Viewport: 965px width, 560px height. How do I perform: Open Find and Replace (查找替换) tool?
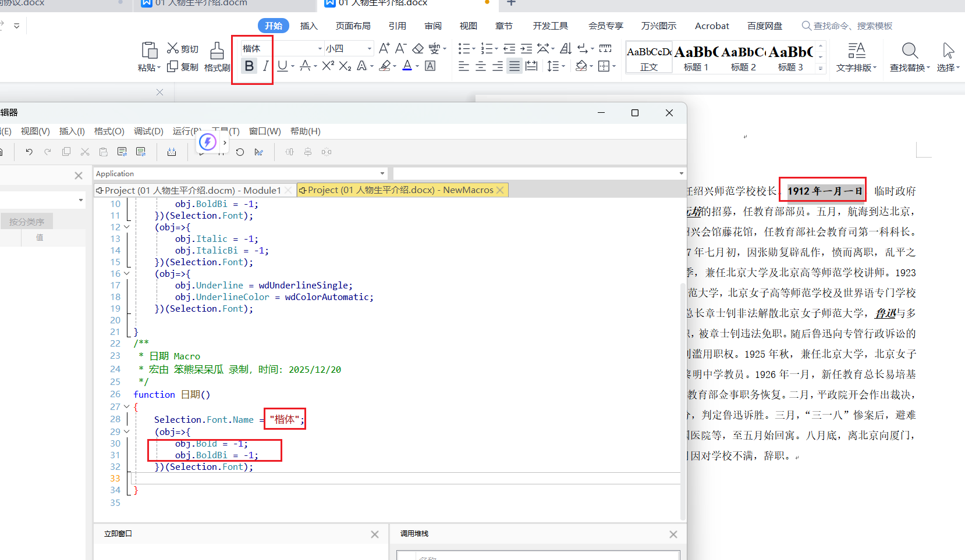point(910,56)
